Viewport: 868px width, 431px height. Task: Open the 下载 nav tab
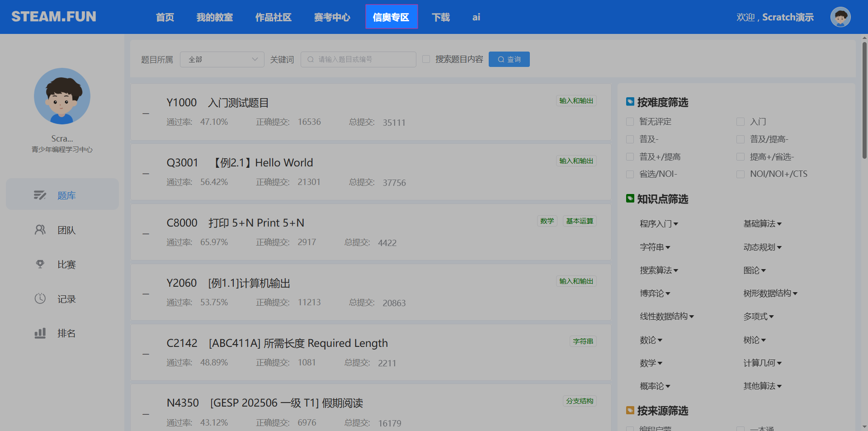pyautogui.click(x=441, y=17)
